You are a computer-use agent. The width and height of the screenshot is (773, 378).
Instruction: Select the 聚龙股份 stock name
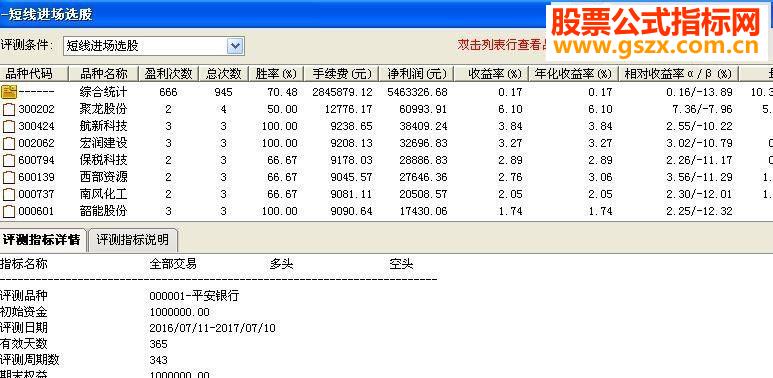[104, 109]
